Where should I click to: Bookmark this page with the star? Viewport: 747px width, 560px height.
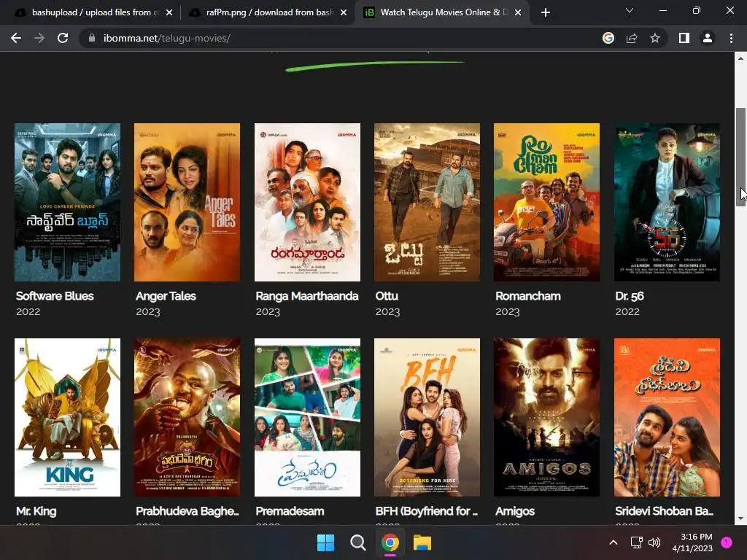coord(655,38)
